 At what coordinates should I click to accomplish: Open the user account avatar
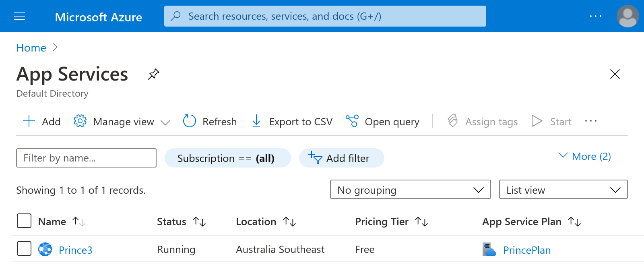[627, 16]
